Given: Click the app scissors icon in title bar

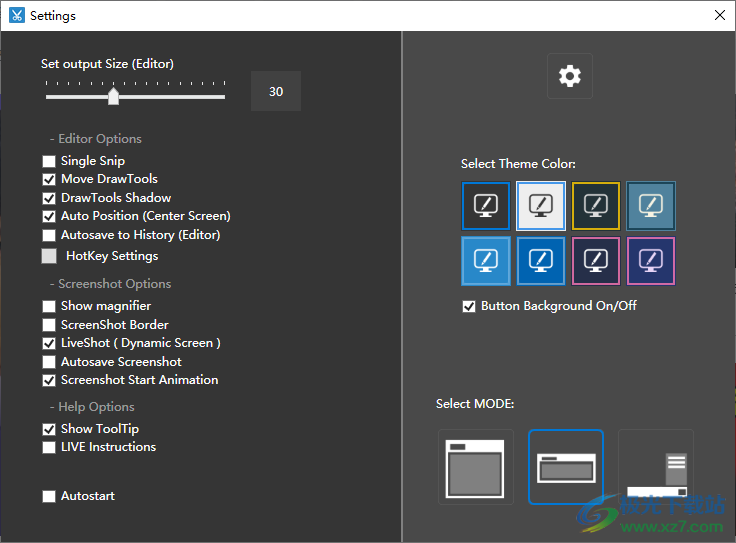Looking at the screenshot, I should (17, 15).
